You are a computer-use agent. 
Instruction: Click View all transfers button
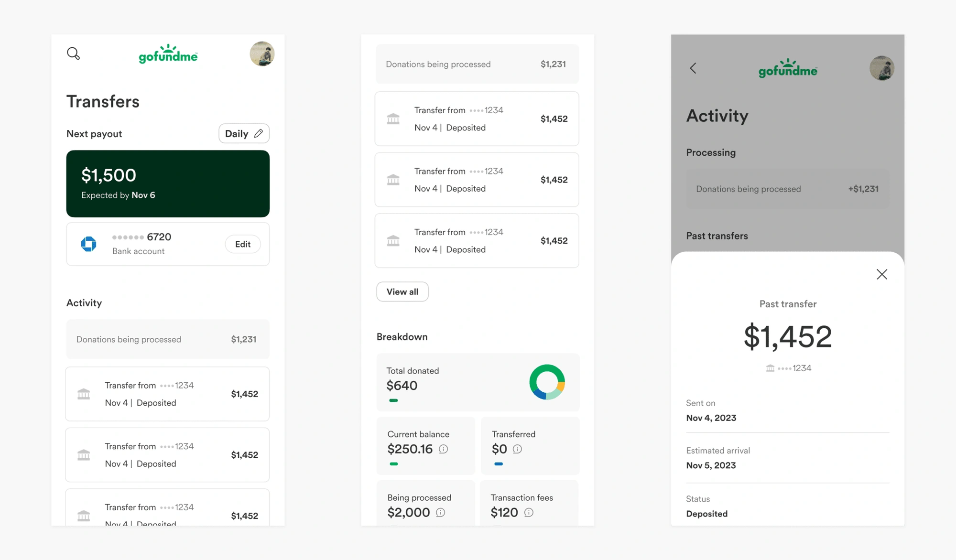point(402,292)
